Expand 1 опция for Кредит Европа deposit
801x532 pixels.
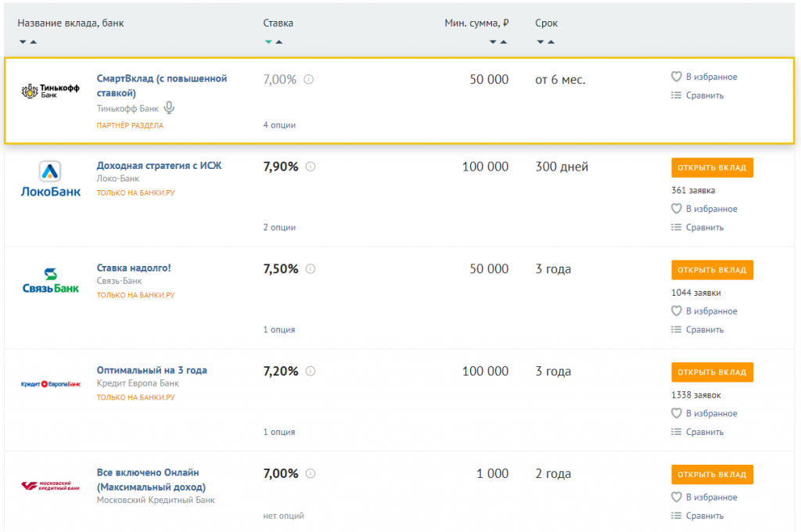pos(279,432)
